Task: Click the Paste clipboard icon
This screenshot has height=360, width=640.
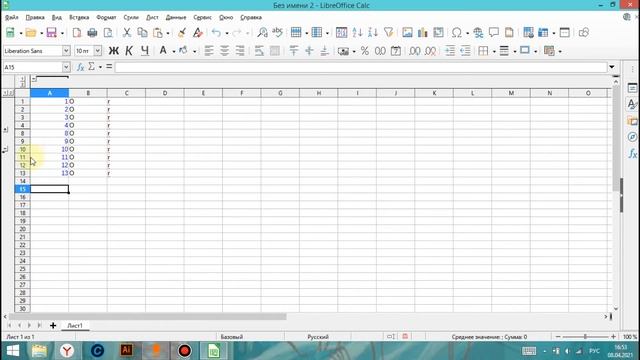Action: (158, 33)
